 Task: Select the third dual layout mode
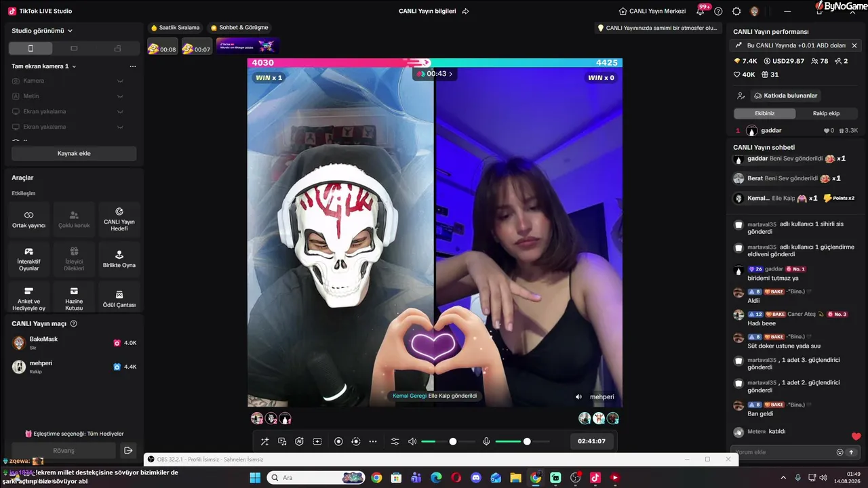pos(117,48)
